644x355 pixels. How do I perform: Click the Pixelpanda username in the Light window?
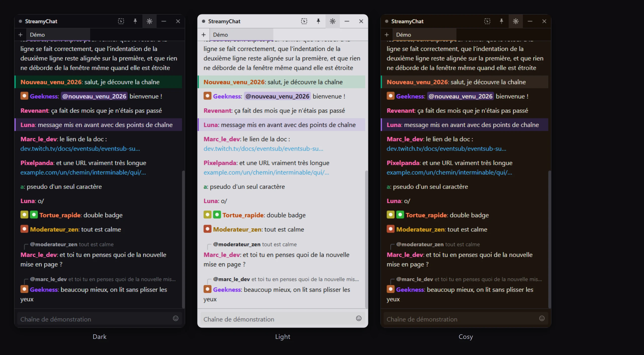click(220, 163)
